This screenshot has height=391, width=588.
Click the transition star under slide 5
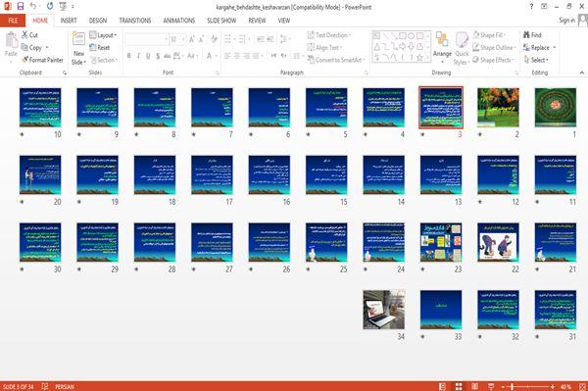pos(309,134)
